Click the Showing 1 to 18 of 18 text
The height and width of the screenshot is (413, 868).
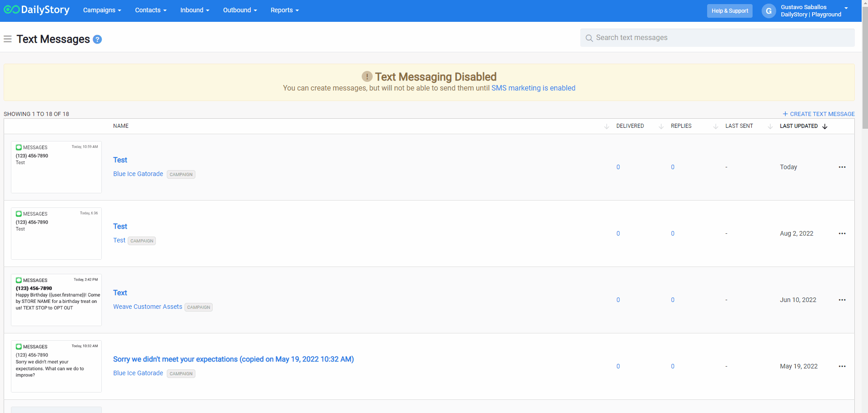tap(36, 114)
